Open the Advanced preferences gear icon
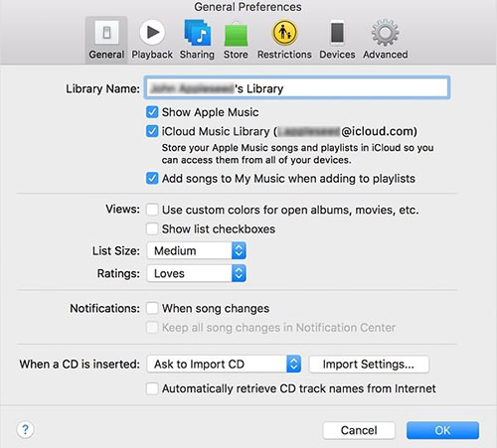497x448 pixels. (x=385, y=33)
